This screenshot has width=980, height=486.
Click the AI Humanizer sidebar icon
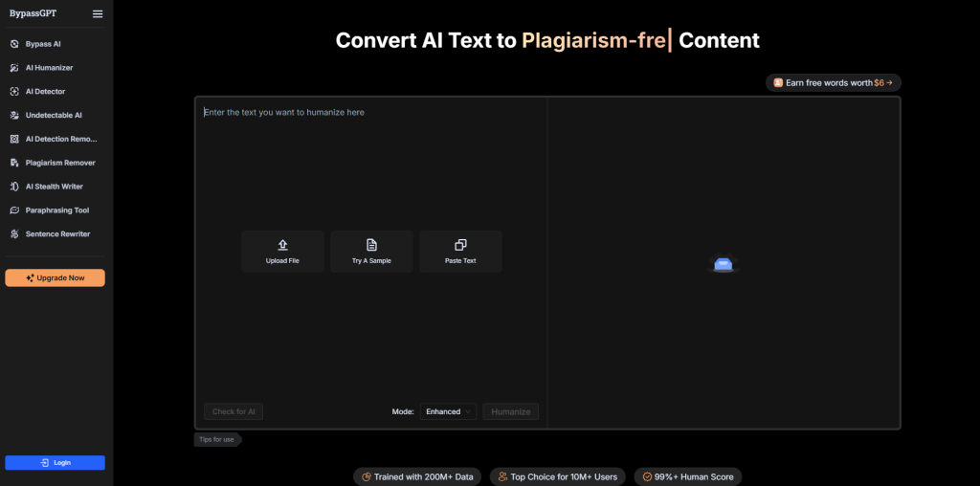coord(14,68)
